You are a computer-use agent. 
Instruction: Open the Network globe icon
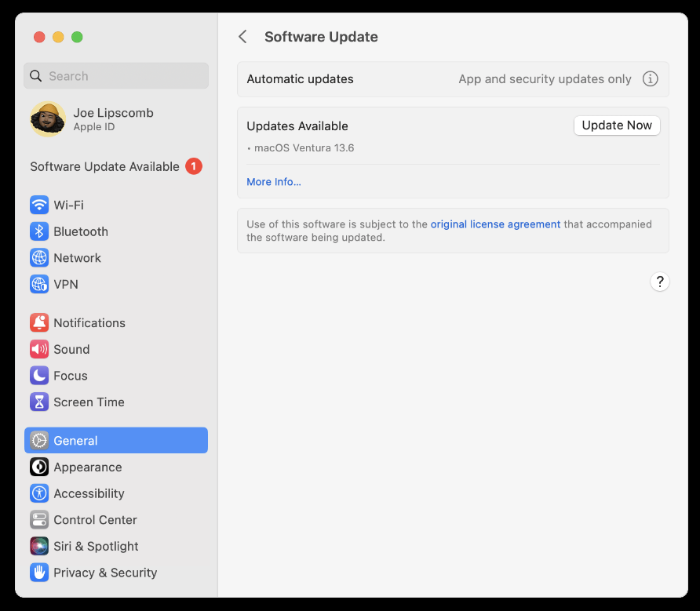point(39,257)
